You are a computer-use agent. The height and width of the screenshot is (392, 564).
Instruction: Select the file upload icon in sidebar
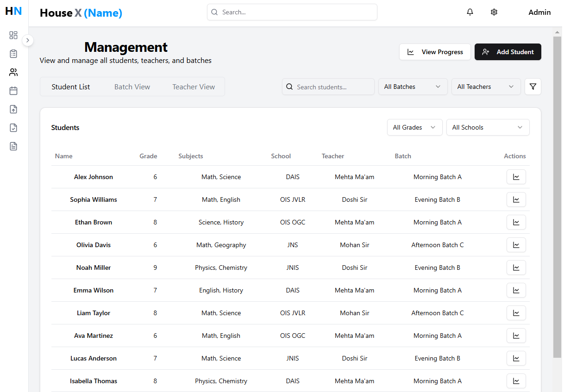coord(13,109)
